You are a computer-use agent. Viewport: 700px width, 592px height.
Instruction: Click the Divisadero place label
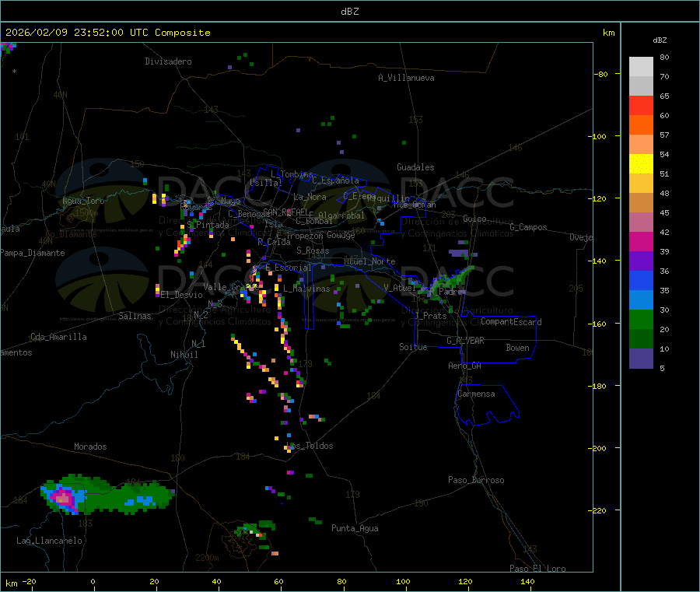(168, 61)
